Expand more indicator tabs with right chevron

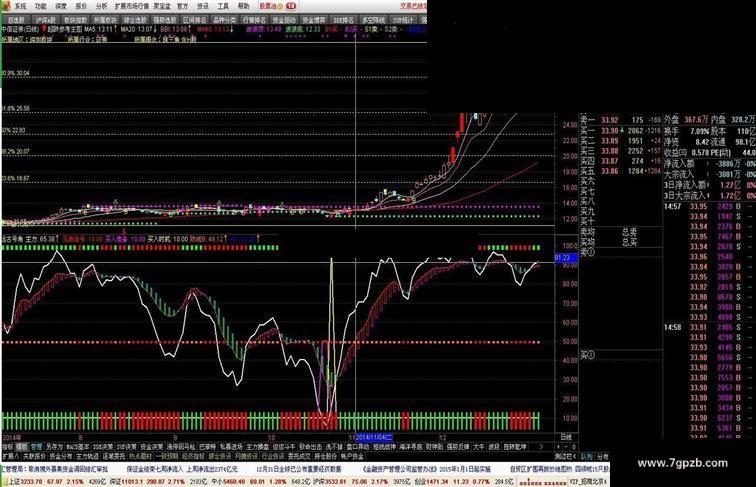(x=541, y=447)
